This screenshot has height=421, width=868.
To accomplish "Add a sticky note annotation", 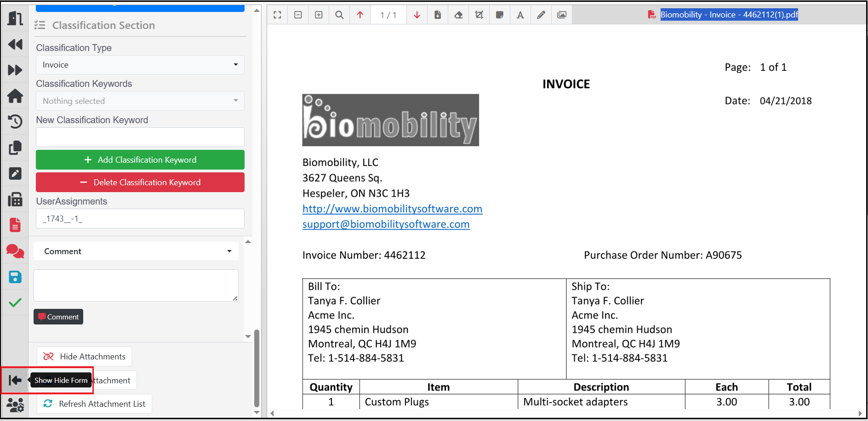I will [500, 15].
